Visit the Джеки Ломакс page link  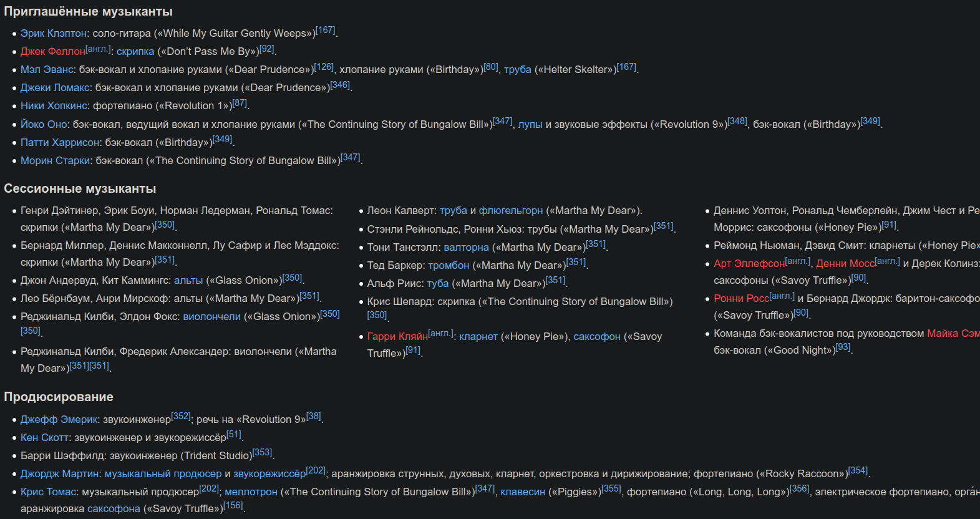coord(55,87)
